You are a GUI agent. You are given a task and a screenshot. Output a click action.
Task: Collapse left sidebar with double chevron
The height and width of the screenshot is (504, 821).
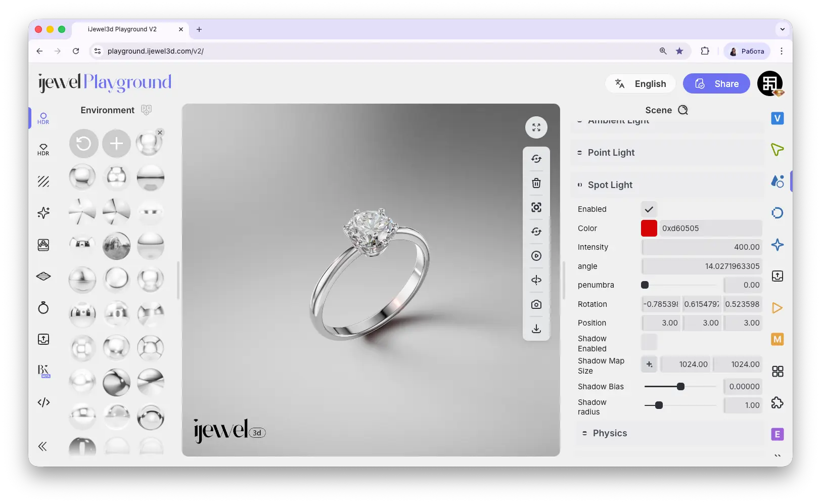pos(42,446)
